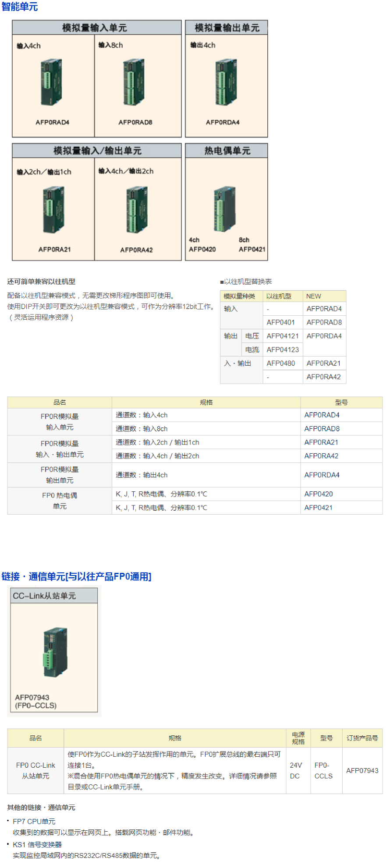Select the AFP07943 order number cell
390x868 pixels.
coord(362,770)
